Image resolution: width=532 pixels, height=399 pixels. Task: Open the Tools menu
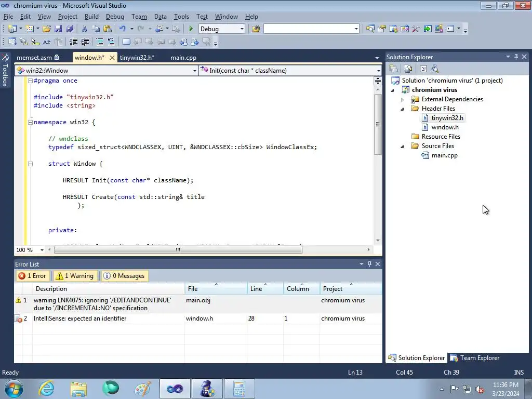coord(181,17)
